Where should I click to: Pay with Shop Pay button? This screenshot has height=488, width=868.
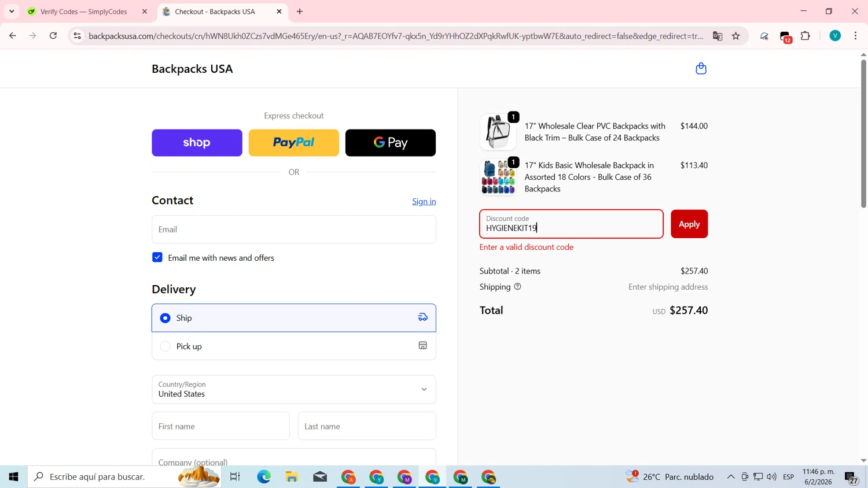pos(197,143)
